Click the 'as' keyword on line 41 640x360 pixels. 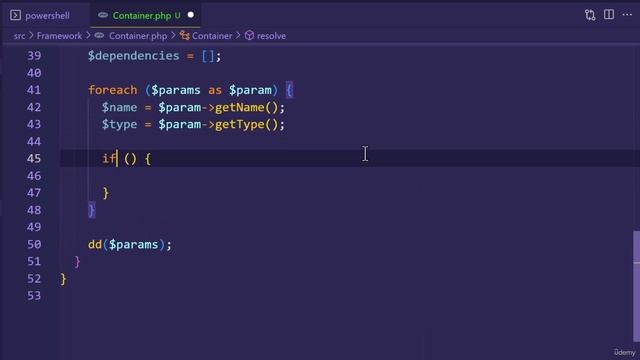click(215, 90)
